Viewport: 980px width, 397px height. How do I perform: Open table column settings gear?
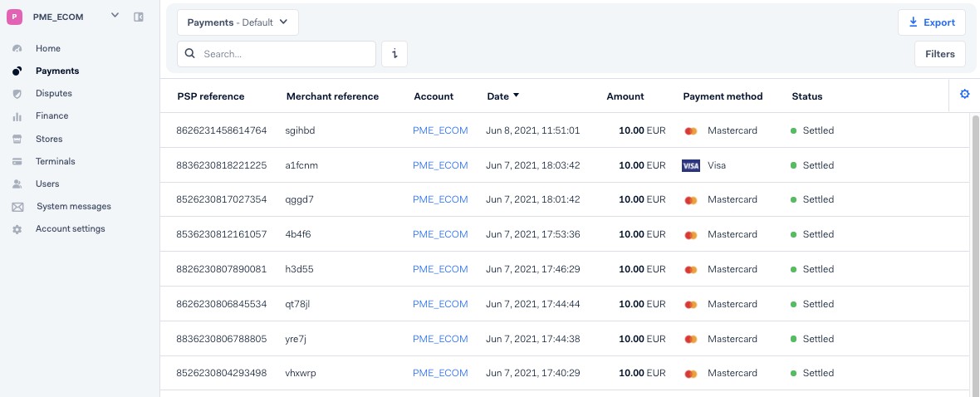pyautogui.click(x=964, y=95)
